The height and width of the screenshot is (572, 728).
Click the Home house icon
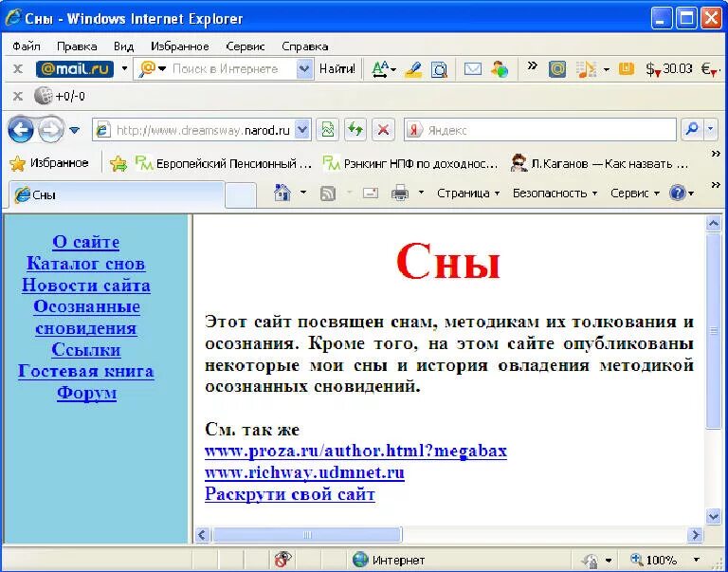(282, 193)
